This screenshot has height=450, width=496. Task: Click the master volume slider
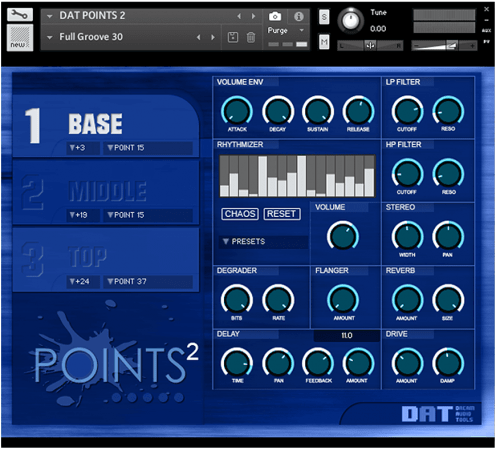pyautogui.click(x=444, y=46)
